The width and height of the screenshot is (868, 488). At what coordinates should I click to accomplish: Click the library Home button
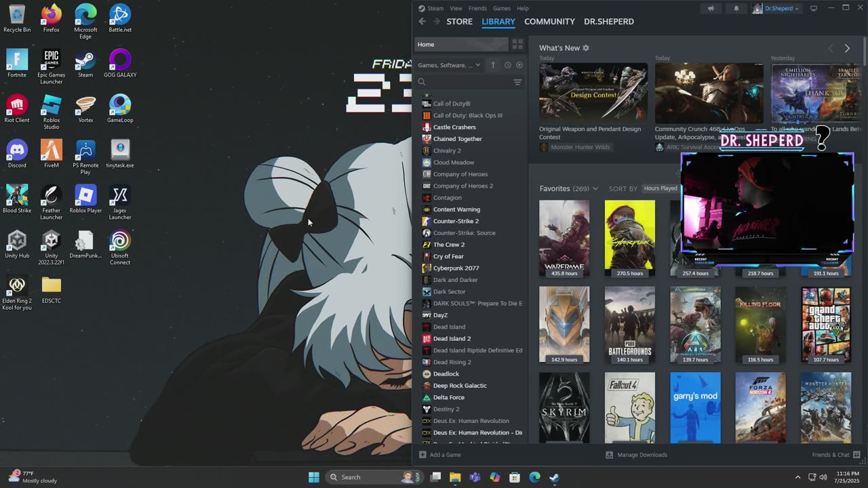click(461, 44)
